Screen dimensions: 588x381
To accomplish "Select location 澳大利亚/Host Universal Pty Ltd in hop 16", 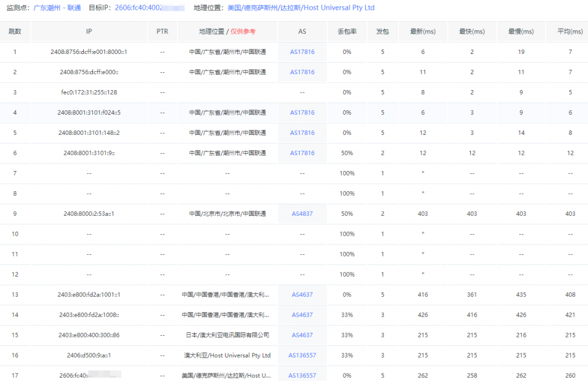I will click(227, 355).
